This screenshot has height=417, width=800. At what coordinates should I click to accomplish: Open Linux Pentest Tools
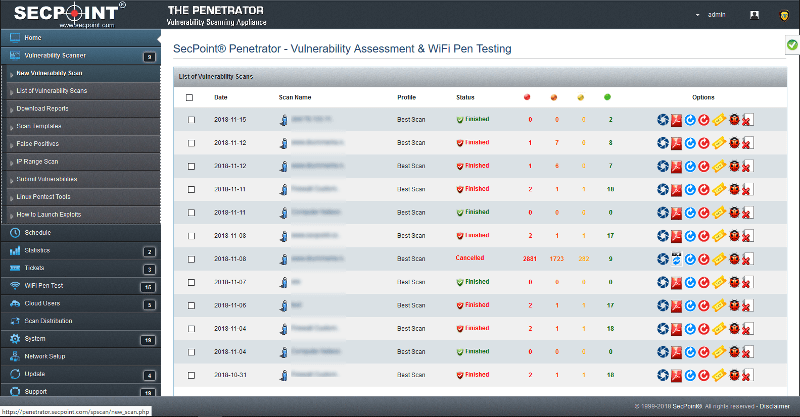[x=43, y=197]
